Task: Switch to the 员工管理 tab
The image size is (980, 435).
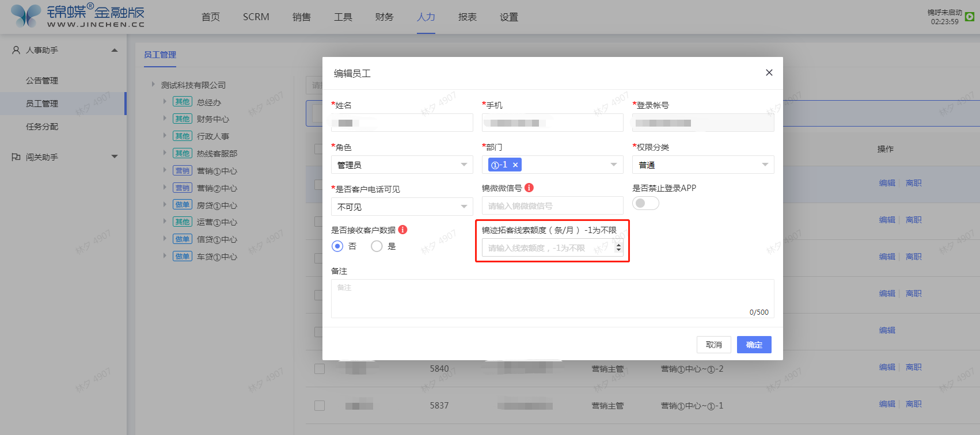Action: pyautogui.click(x=160, y=55)
